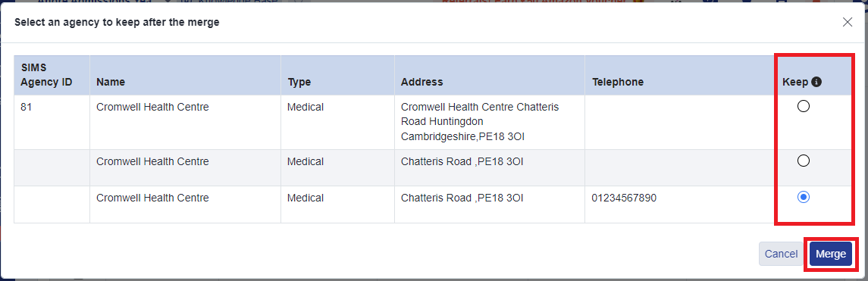This screenshot has height=281, width=868.
Task: Click Cromwell Health Centre name in ID 81 row
Action: (153, 108)
